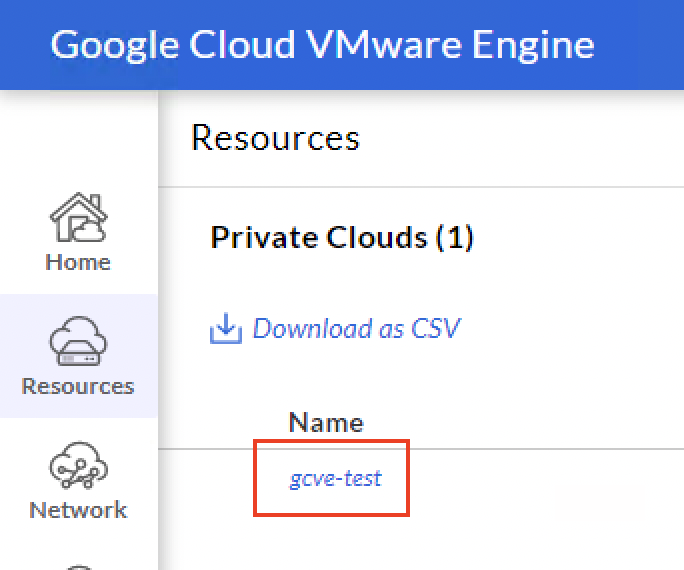Go to Home via its sidebar label
This screenshot has height=570, width=684.
pyautogui.click(x=77, y=262)
